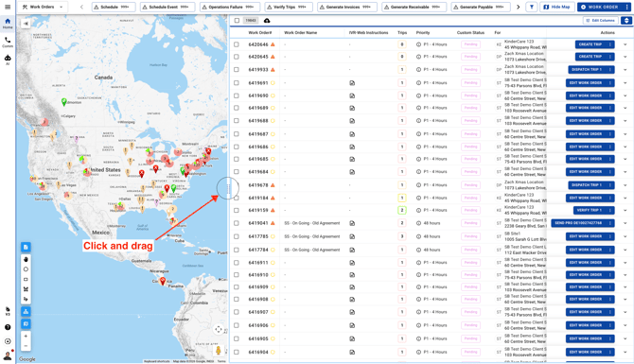Click the compass target sidebar icon
634x364 pixels.
[8, 341]
